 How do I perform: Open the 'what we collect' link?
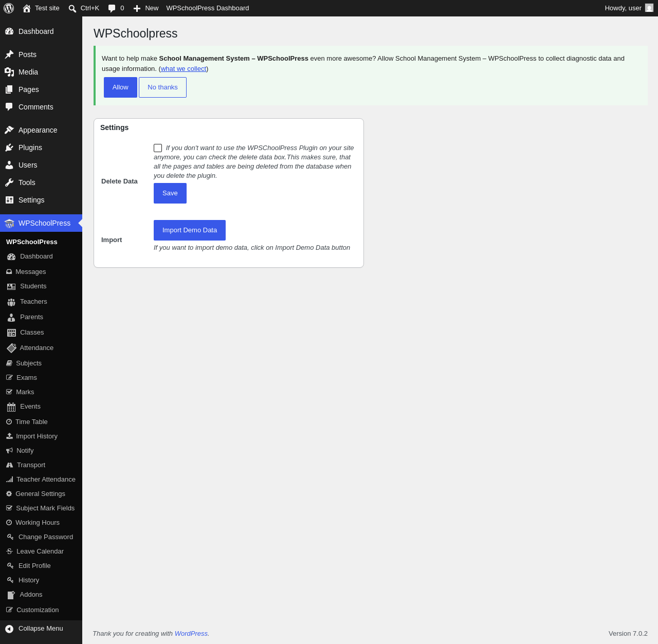click(x=184, y=69)
